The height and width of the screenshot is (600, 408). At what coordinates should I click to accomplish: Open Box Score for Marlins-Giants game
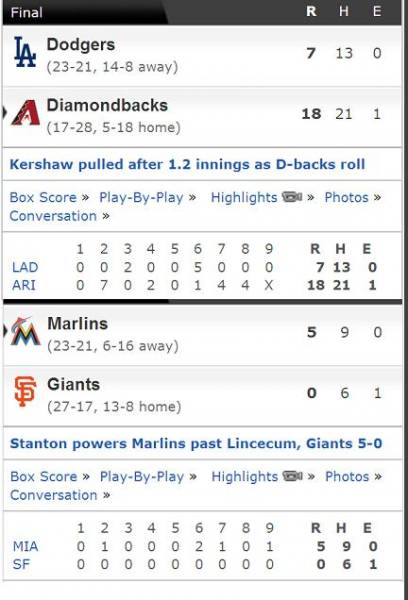(44, 476)
